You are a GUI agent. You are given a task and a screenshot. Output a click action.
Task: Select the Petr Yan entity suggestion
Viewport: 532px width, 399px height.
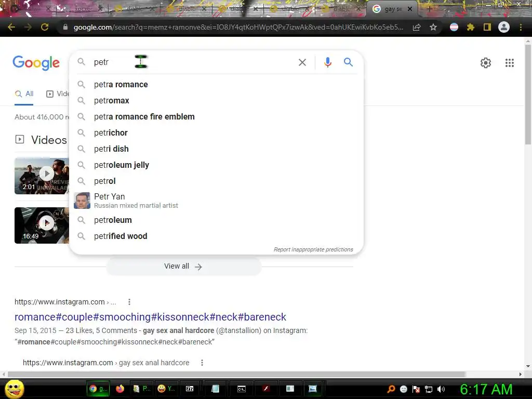216,201
